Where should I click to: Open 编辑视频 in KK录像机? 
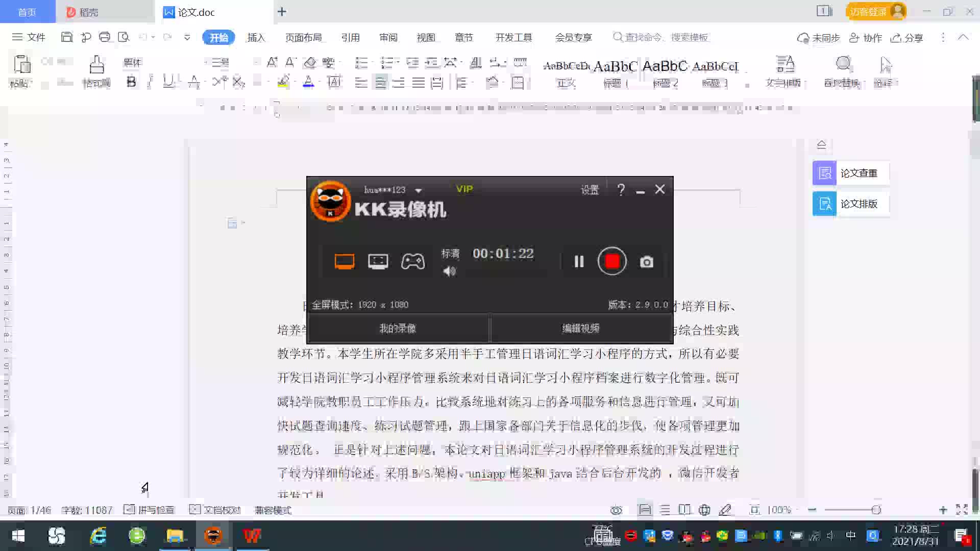(x=581, y=328)
